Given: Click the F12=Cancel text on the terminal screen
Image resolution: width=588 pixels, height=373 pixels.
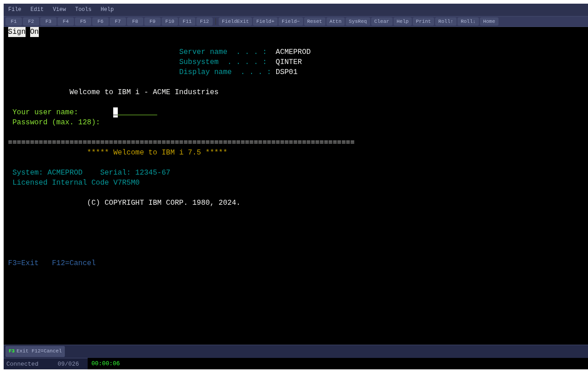Looking at the screenshot, I should click(74, 263).
